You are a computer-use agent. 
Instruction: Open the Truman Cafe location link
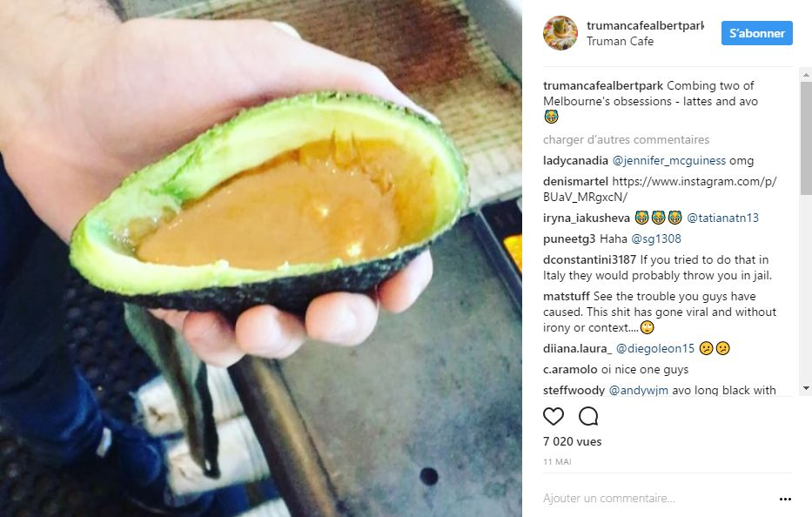coord(620,42)
